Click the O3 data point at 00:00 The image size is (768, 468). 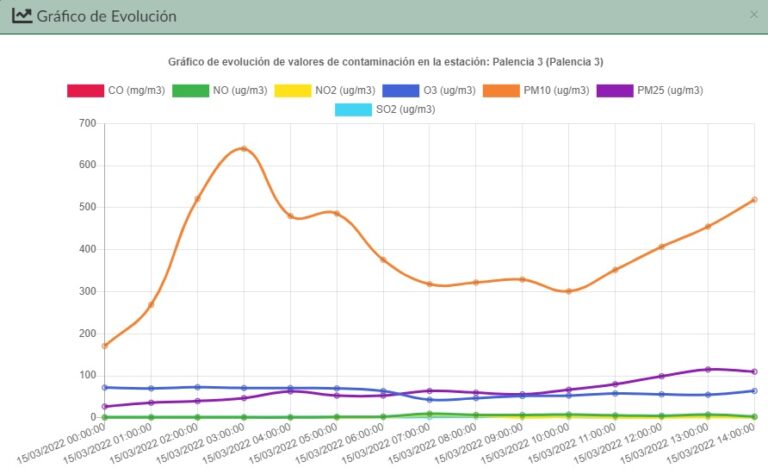[104, 387]
